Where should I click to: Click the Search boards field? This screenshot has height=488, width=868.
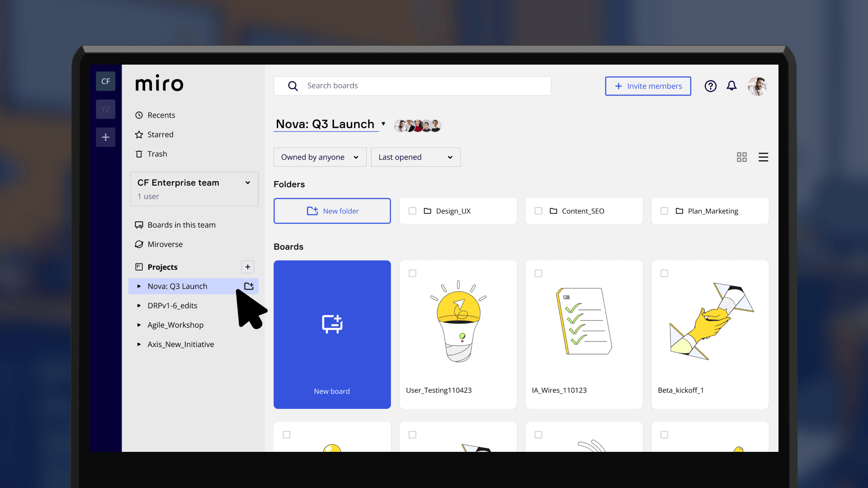click(412, 86)
